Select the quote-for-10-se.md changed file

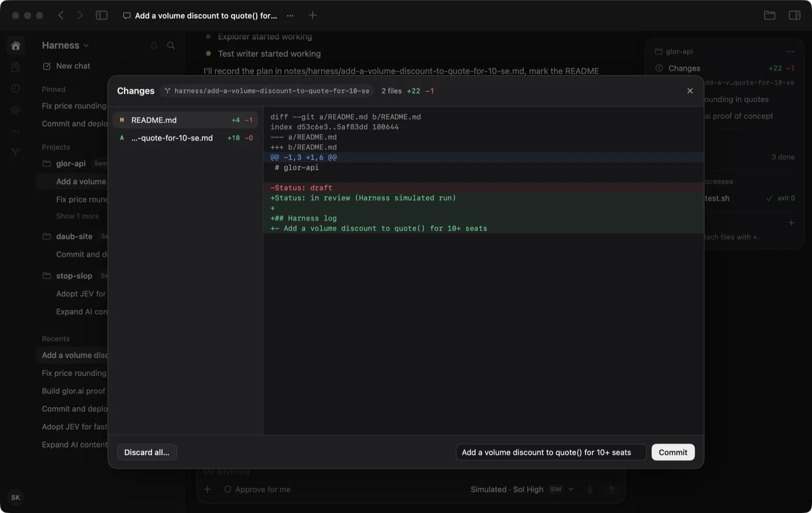click(185, 138)
